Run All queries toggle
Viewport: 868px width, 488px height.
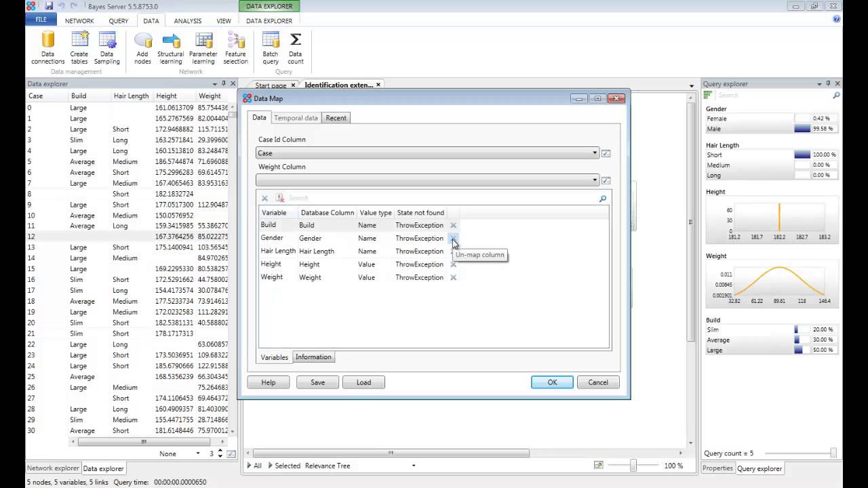point(254,466)
